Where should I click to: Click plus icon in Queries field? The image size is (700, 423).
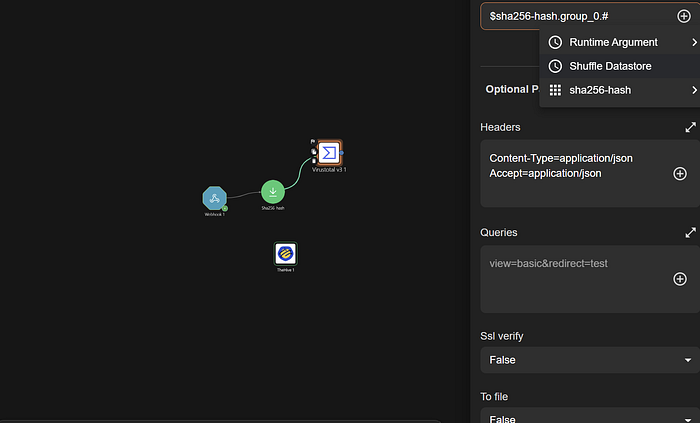[x=680, y=279]
